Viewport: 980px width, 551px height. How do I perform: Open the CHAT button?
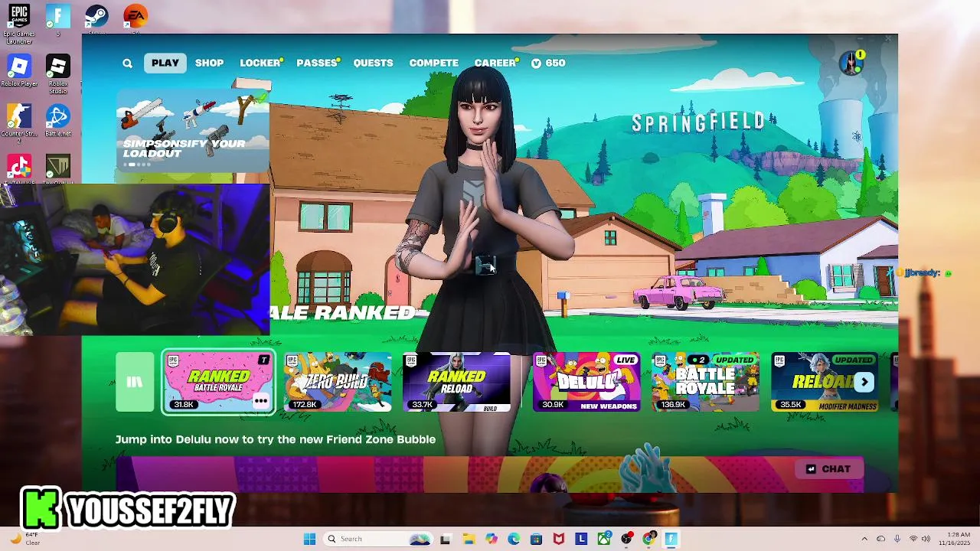(x=828, y=469)
